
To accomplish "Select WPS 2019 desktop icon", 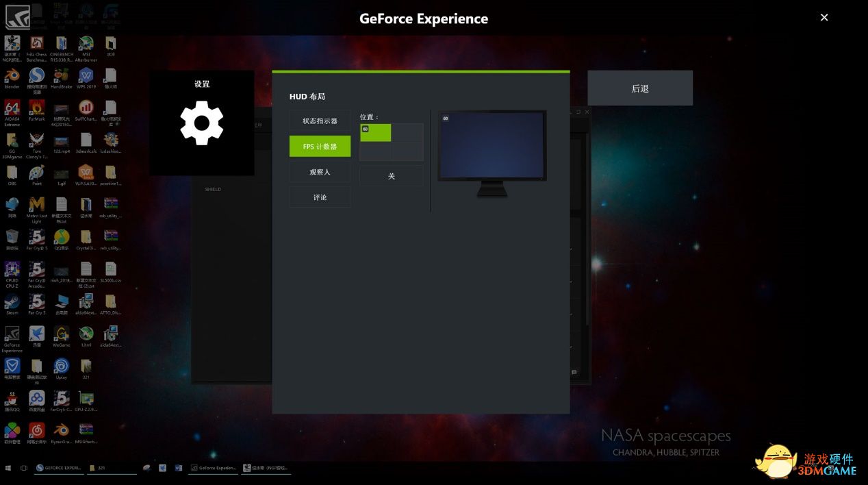I will [86, 79].
